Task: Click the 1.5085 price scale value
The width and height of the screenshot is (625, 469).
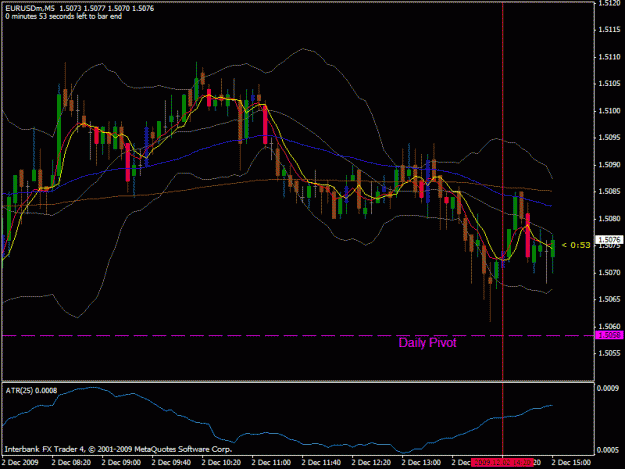Action: point(609,192)
